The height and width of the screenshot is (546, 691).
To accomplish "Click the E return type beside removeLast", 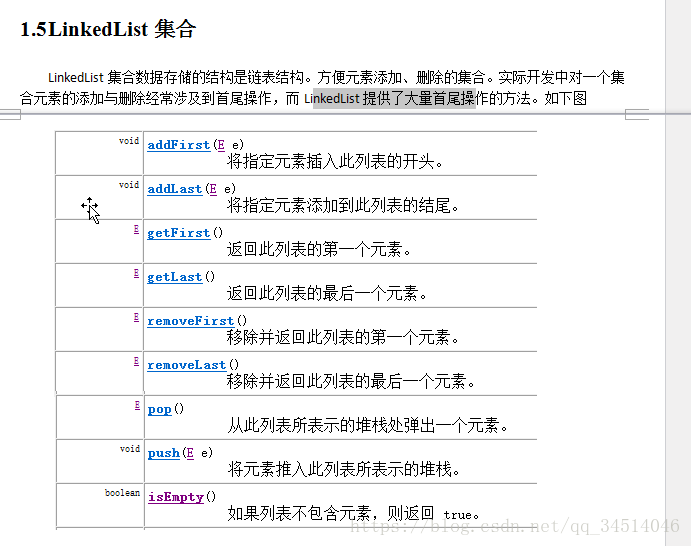I will (x=137, y=361).
